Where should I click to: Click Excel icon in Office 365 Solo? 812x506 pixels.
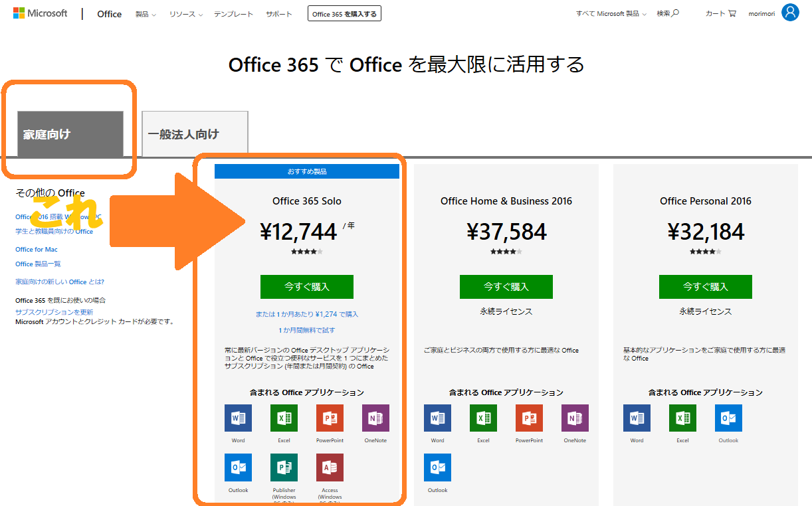[x=284, y=418]
